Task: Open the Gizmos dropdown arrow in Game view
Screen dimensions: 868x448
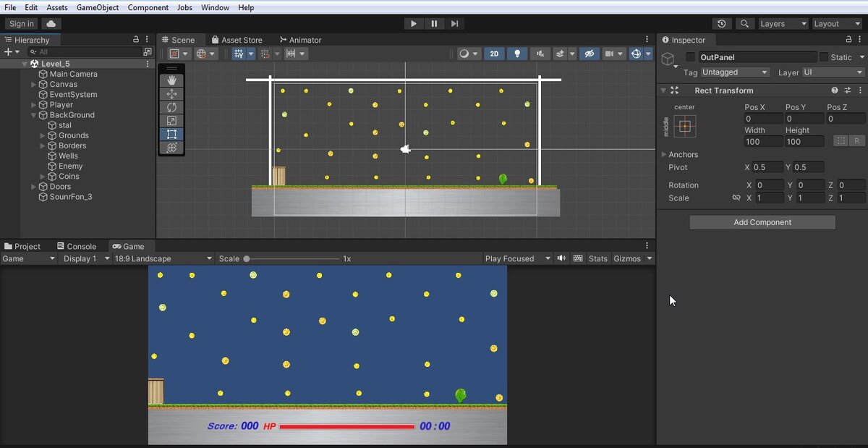Action: 650,258
